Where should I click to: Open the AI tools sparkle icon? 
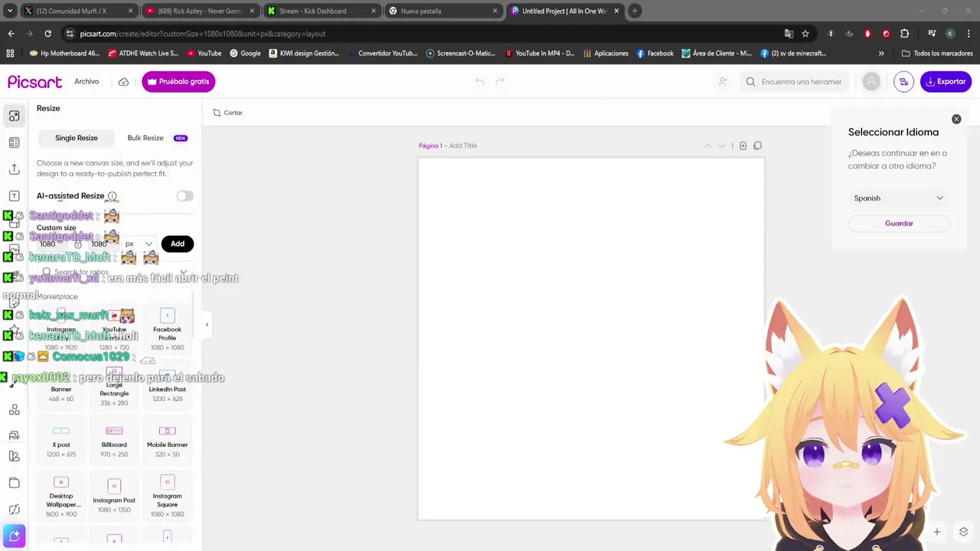(x=14, y=536)
